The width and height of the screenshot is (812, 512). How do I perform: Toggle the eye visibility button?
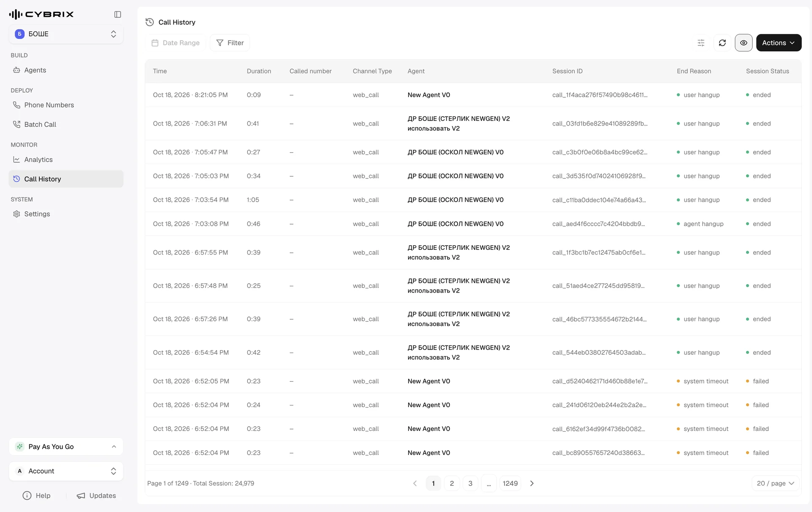[x=743, y=43]
